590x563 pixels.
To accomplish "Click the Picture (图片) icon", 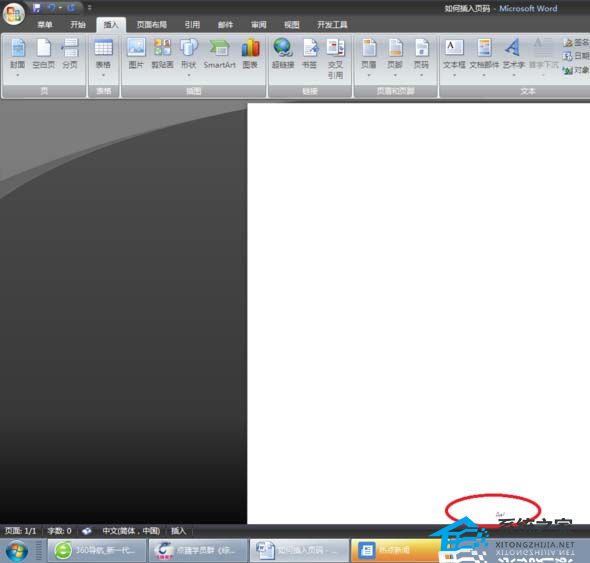I will (136, 48).
